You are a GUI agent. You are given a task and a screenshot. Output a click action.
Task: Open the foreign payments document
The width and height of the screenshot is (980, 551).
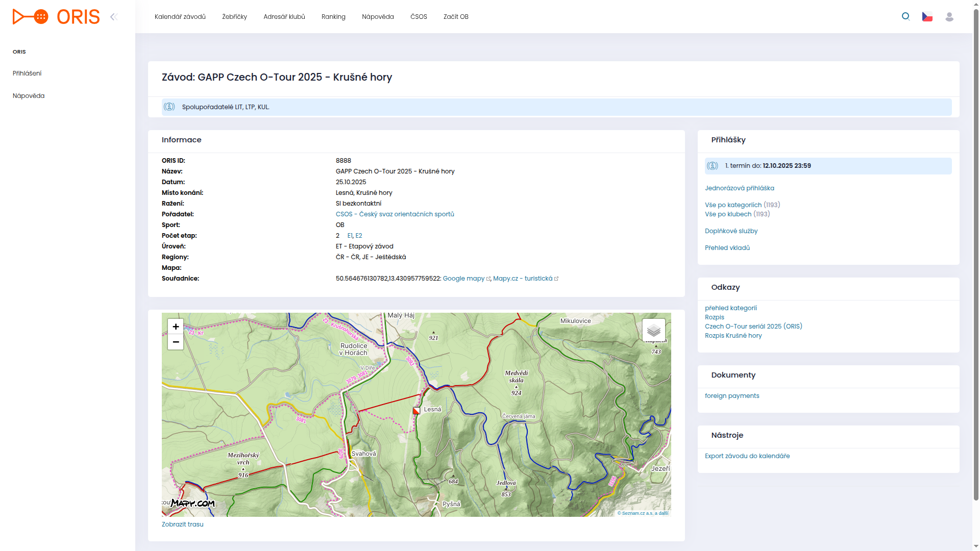pyautogui.click(x=731, y=396)
